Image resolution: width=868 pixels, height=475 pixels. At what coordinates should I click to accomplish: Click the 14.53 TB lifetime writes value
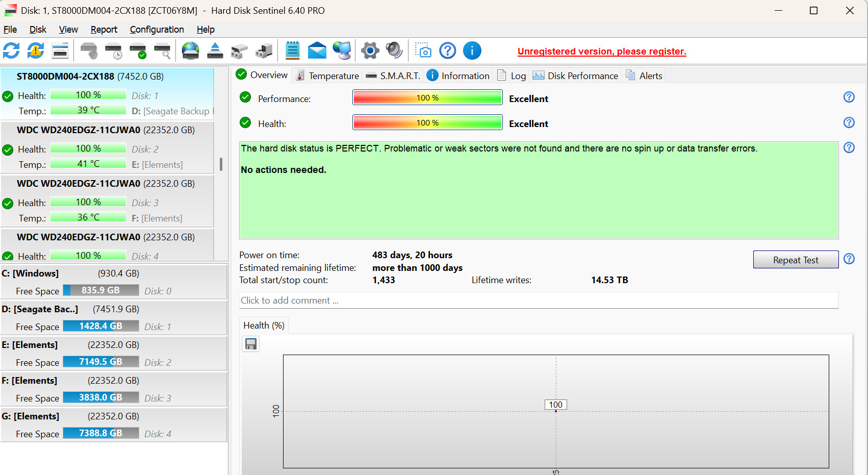pos(609,280)
